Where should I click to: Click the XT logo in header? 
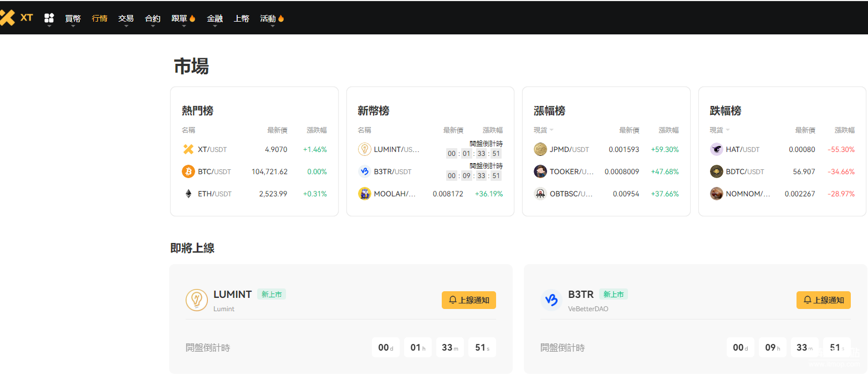16,18
